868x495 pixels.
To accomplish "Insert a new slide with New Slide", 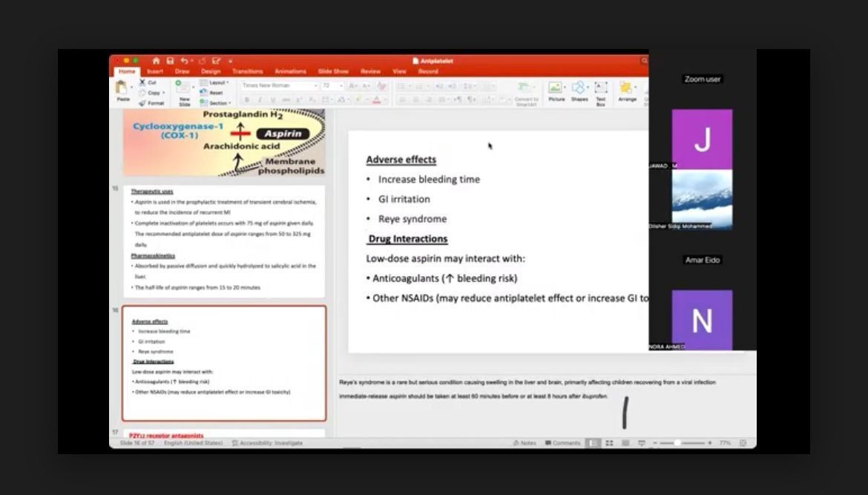I will pos(184,92).
